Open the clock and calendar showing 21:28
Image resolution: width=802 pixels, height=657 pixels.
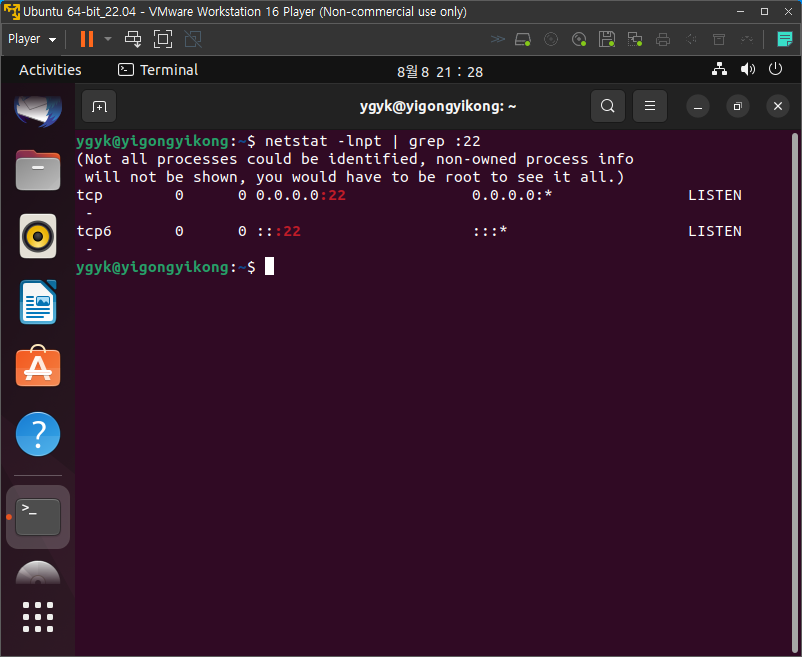(x=440, y=72)
